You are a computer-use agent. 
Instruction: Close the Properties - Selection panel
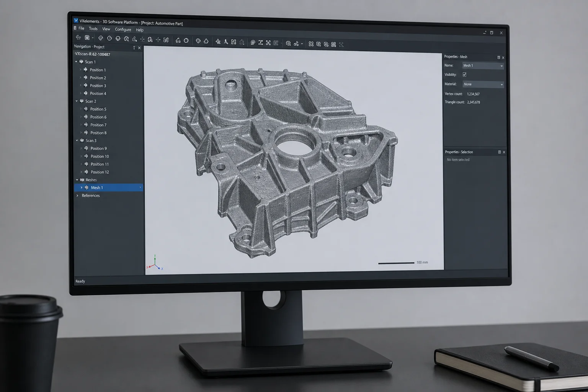point(504,152)
